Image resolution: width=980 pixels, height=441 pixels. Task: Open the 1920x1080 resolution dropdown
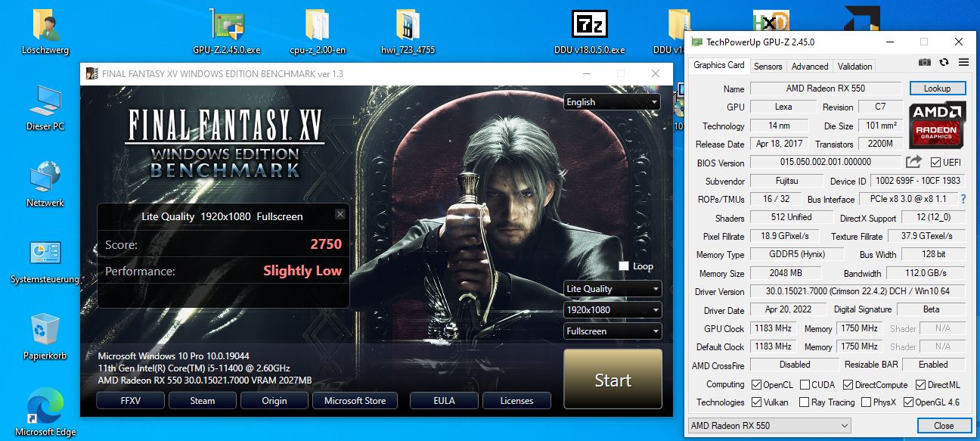[x=612, y=310]
